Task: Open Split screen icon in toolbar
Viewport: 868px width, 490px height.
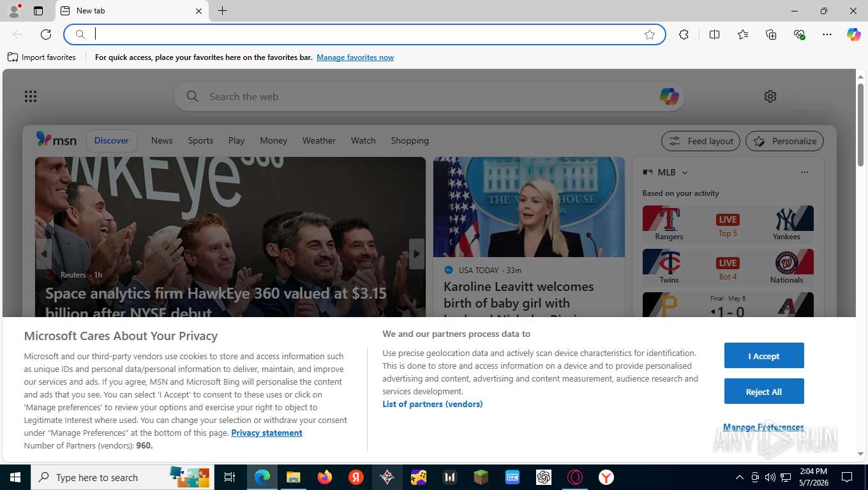Action: 715,34
